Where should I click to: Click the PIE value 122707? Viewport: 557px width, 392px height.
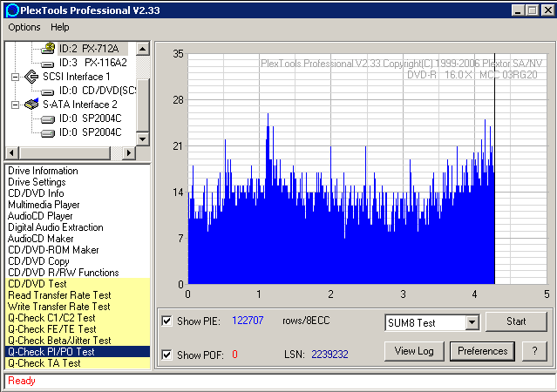tap(248, 321)
